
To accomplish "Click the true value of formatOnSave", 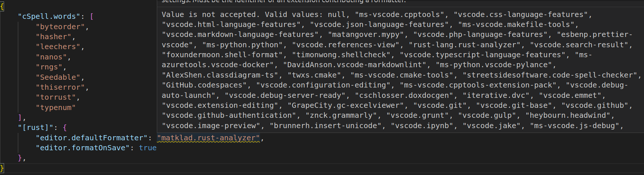I will click(x=148, y=148).
